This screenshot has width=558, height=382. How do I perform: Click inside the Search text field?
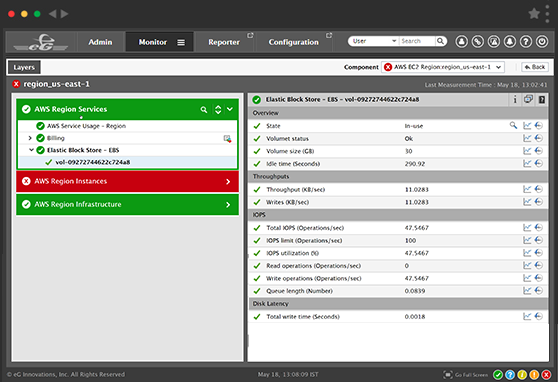pyautogui.click(x=417, y=41)
